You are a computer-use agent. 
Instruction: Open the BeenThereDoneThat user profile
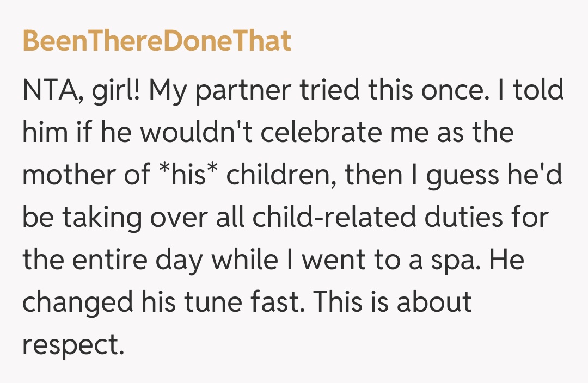point(157,41)
